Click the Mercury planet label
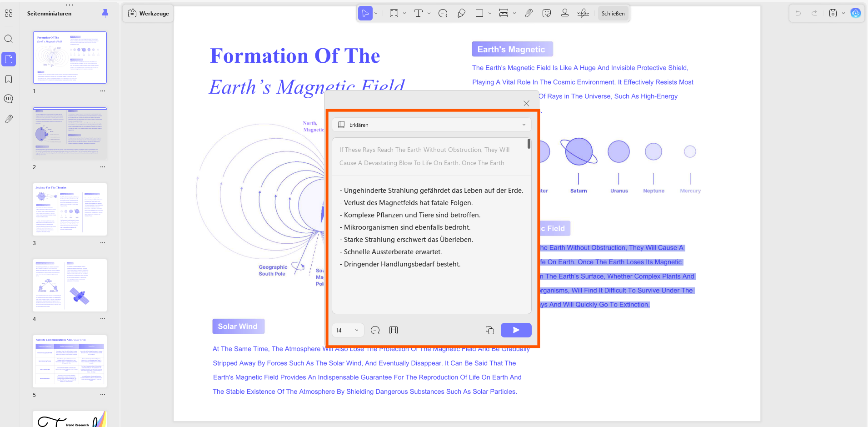 [x=690, y=191]
